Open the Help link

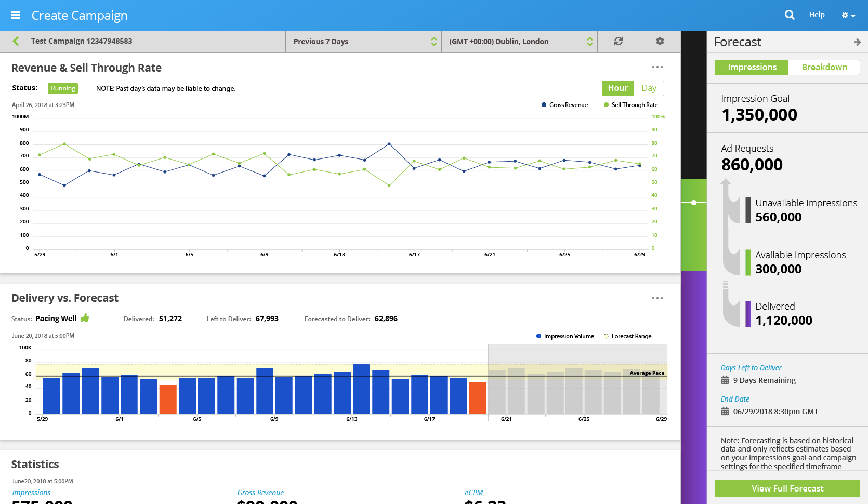[x=817, y=15]
